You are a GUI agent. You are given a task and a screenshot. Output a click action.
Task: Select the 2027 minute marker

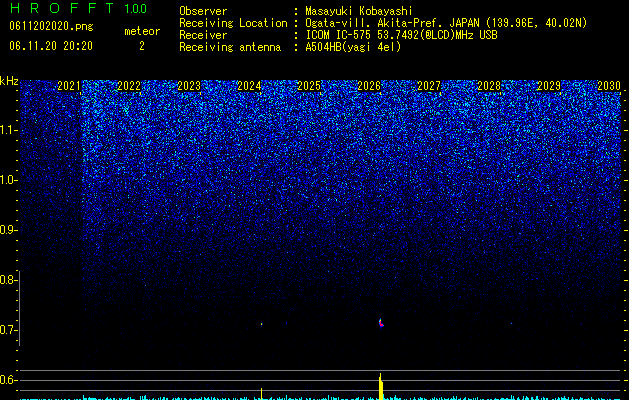(429, 86)
